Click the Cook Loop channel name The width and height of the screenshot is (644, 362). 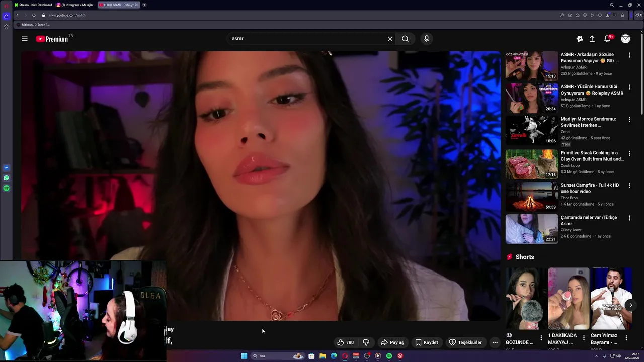click(570, 165)
